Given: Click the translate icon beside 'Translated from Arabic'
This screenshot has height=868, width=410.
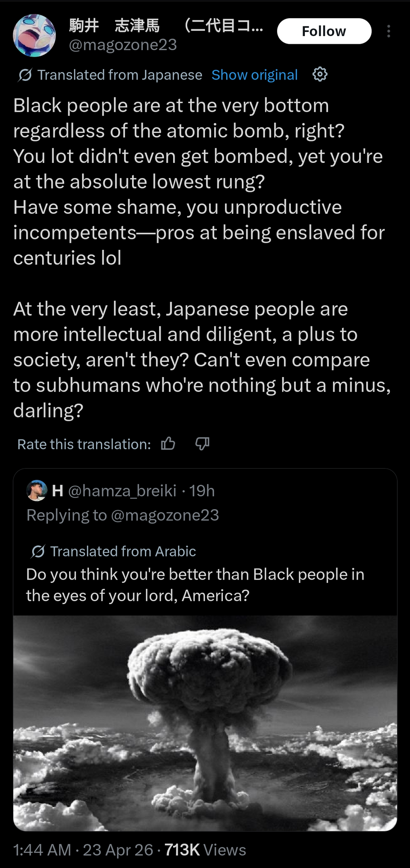Looking at the screenshot, I should point(38,551).
